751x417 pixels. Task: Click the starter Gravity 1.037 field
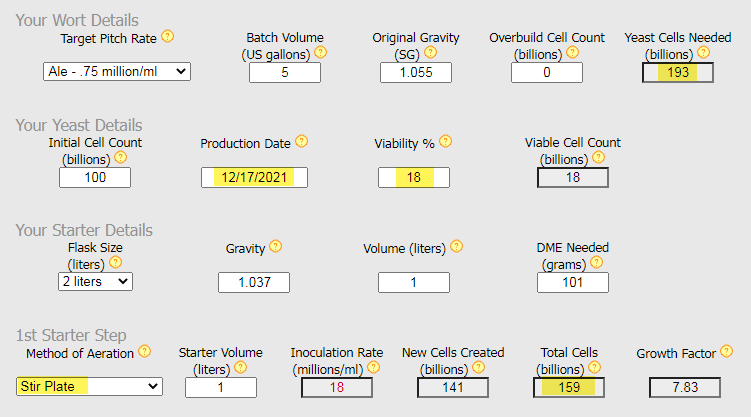click(254, 282)
